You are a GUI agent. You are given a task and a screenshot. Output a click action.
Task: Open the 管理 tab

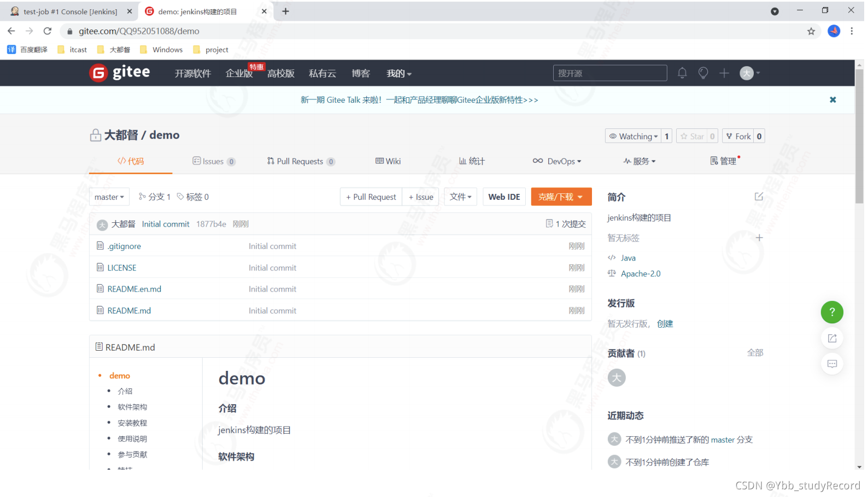tap(724, 161)
